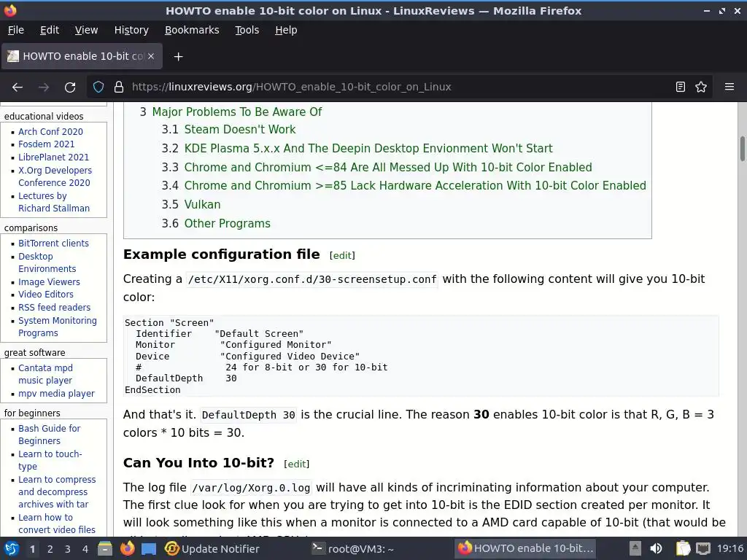747x560 pixels.
Task: Launch Firefox from taskbar quick launch
Action: pos(127,548)
